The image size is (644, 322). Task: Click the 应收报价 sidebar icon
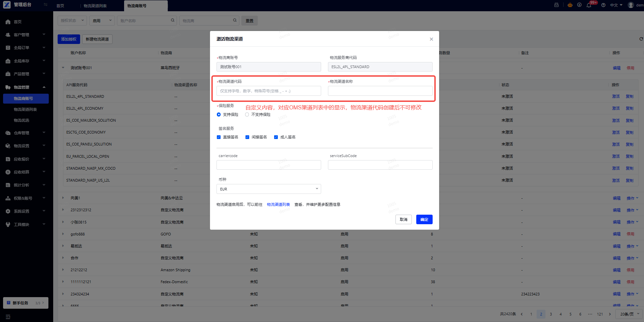8,159
